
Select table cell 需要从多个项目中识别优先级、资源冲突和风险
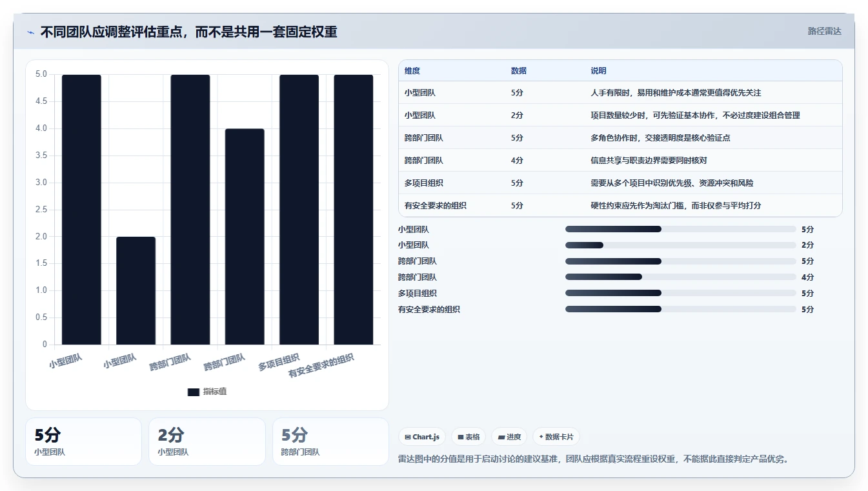click(x=672, y=183)
